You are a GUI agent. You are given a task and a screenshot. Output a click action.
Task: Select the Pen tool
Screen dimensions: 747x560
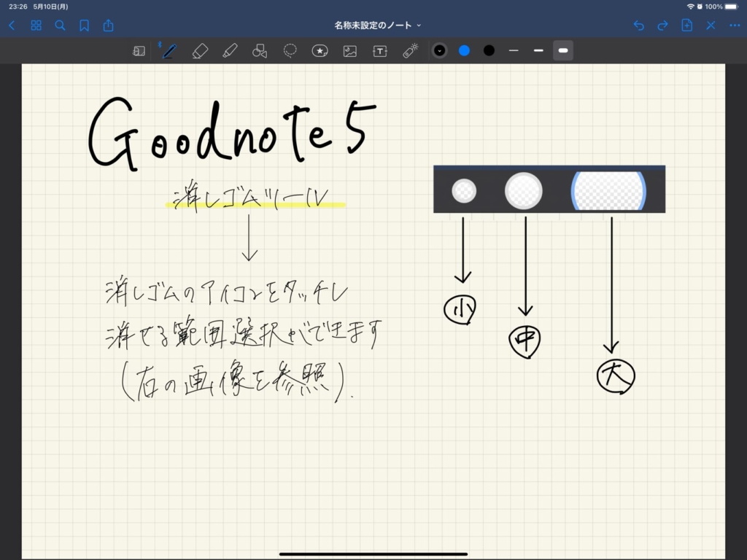point(169,50)
